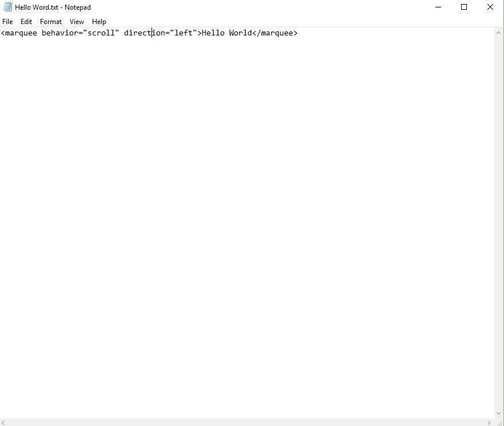Image resolution: width=504 pixels, height=426 pixels.
Task: Click on the "scroll" attribute value
Action: (101, 33)
